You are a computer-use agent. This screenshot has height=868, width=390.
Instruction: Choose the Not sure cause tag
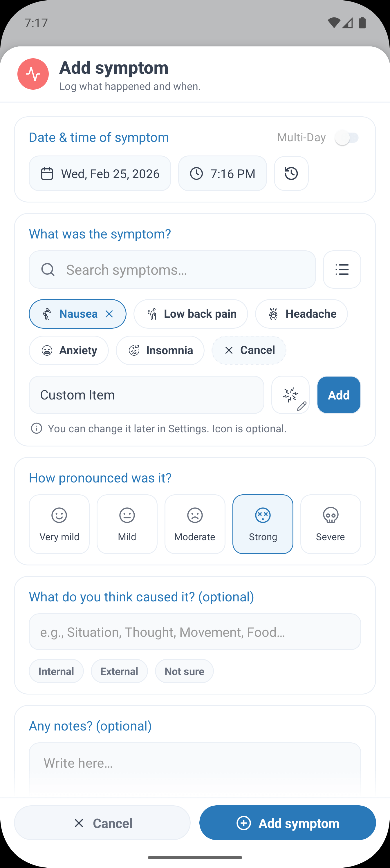click(184, 671)
